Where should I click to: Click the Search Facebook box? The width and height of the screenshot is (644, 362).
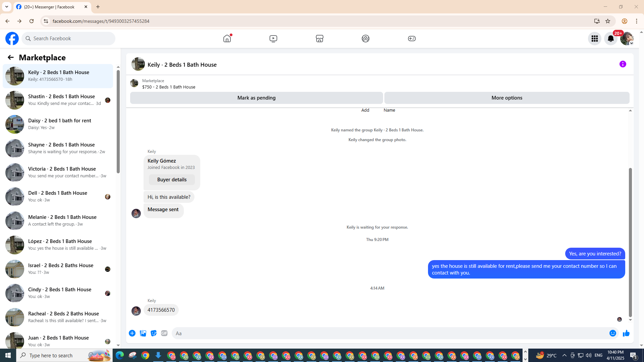[68, 39]
